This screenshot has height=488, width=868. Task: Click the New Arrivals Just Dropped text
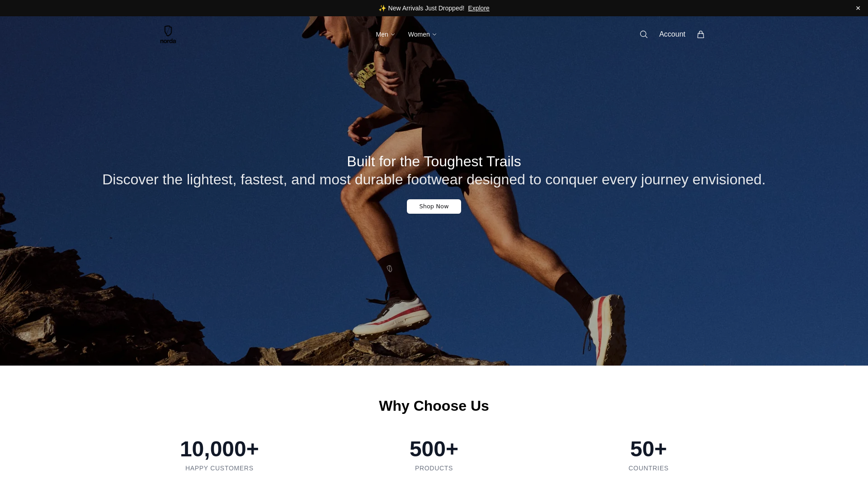click(x=426, y=8)
